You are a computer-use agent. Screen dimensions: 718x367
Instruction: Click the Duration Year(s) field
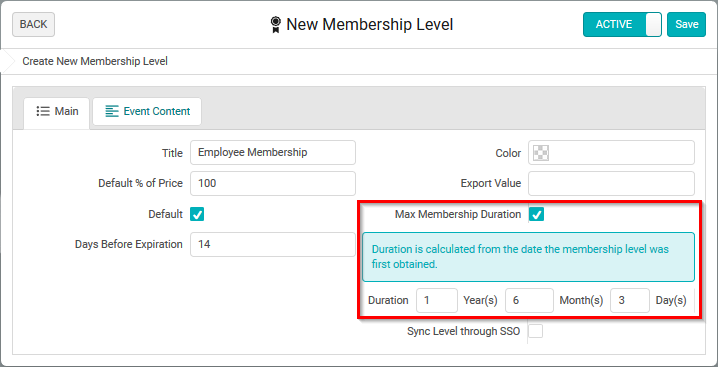(437, 301)
